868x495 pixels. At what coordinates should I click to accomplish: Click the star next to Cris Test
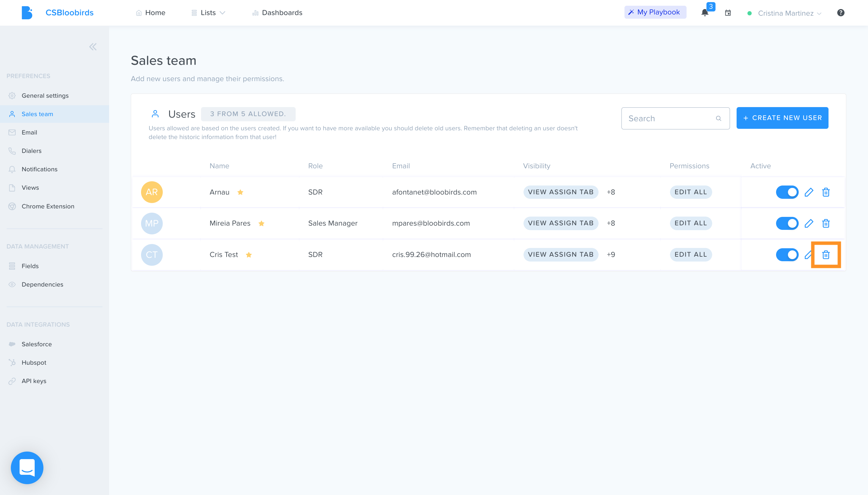tap(249, 255)
